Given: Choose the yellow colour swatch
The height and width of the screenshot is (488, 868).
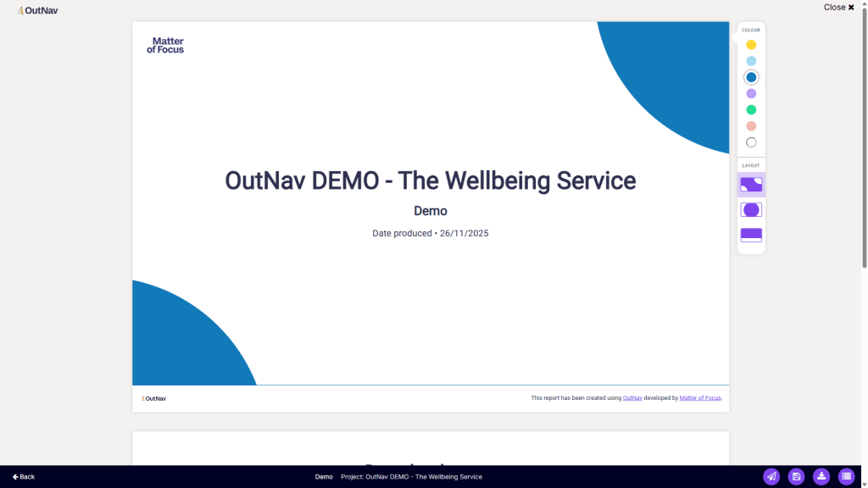Looking at the screenshot, I should 751,45.
